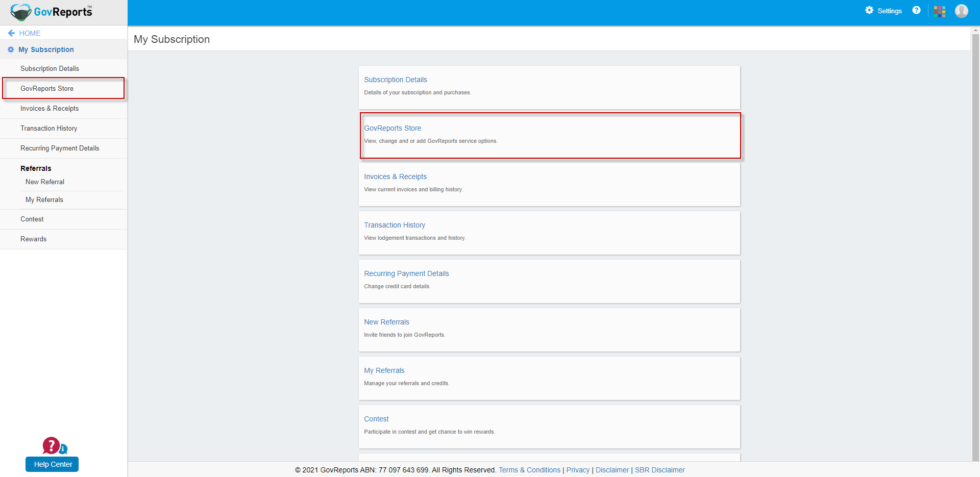Click 'Details of your subscription and purchases.' text
The height and width of the screenshot is (477, 980).
click(x=418, y=92)
